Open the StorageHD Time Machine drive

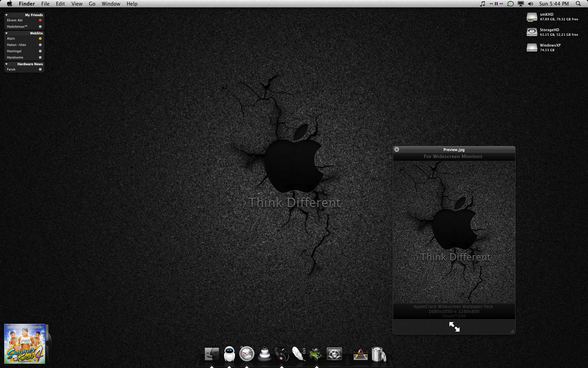pos(532,32)
